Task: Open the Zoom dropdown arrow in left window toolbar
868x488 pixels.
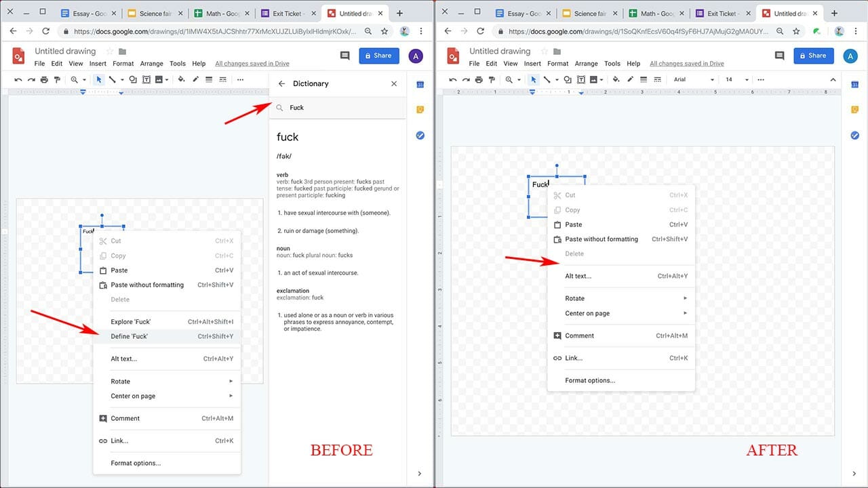Action: pyautogui.click(x=84, y=80)
